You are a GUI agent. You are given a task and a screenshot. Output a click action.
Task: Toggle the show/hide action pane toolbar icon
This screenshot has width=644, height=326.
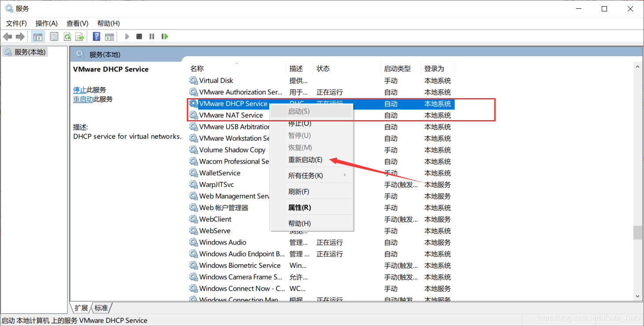(109, 37)
